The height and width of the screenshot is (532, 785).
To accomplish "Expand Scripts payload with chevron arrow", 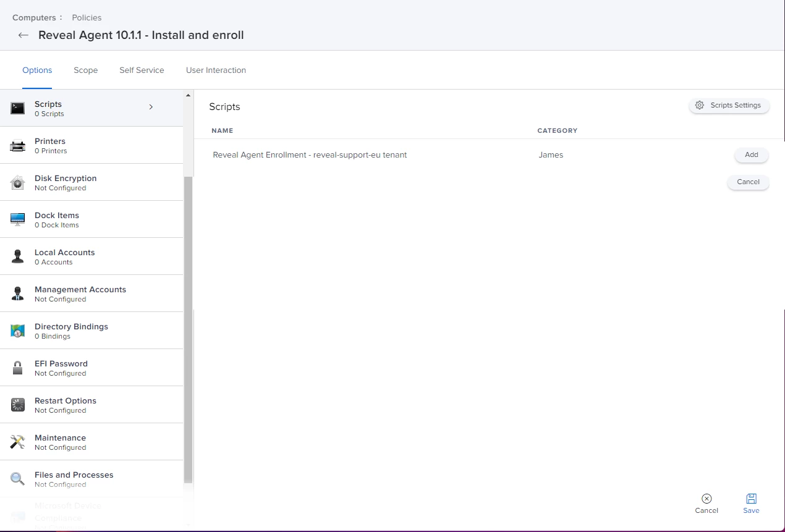I will 151,108.
